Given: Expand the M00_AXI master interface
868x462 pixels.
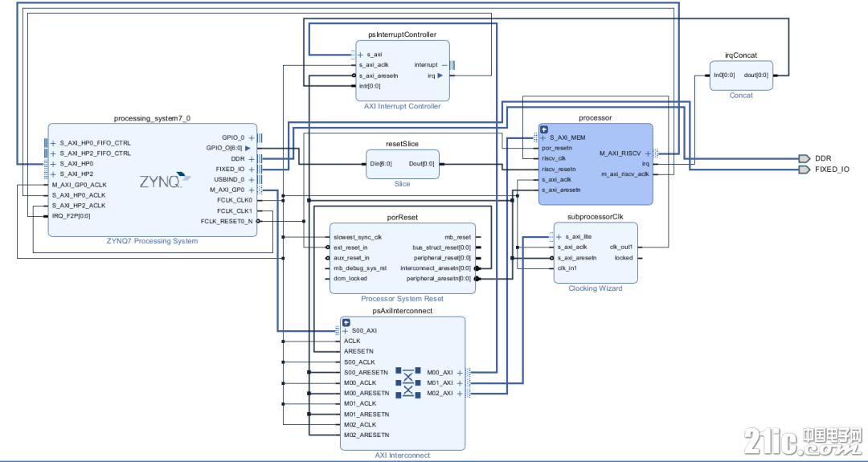Looking at the screenshot, I should [x=460, y=373].
